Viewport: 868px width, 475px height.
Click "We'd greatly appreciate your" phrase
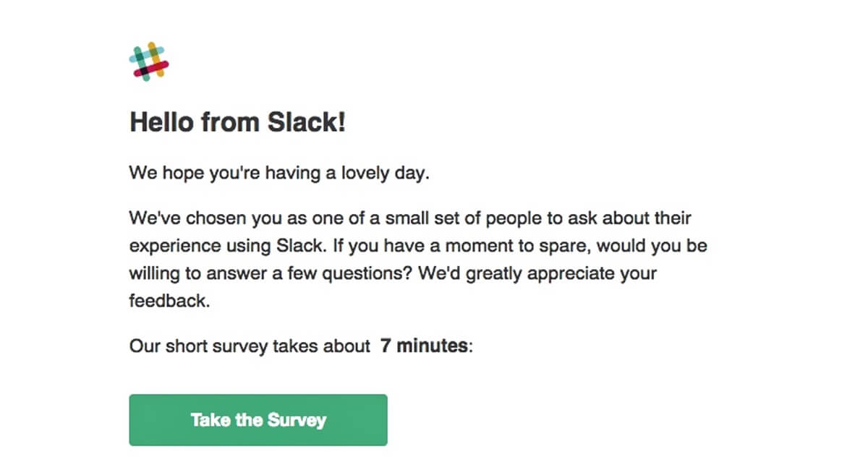pyautogui.click(x=516, y=274)
